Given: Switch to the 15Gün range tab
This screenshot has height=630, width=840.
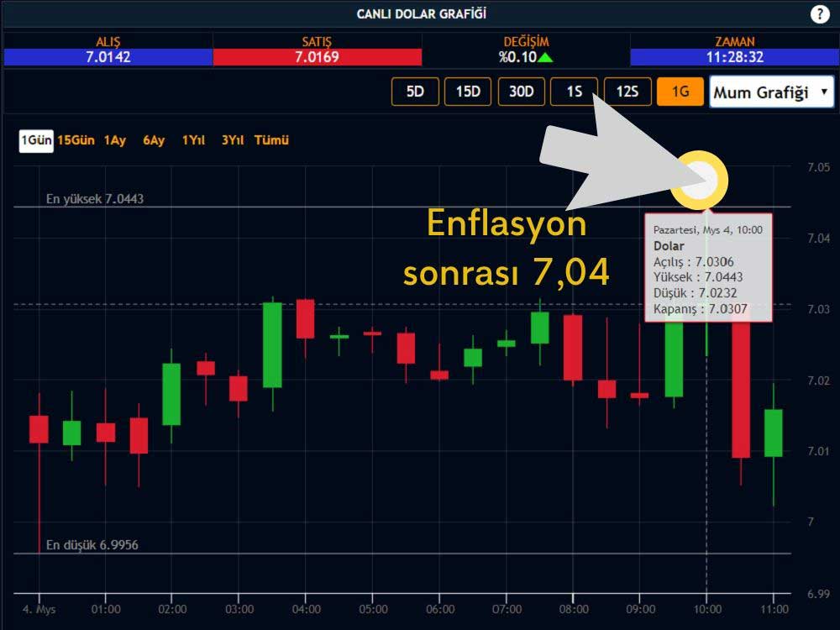Looking at the screenshot, I should (x=76, y=140).
